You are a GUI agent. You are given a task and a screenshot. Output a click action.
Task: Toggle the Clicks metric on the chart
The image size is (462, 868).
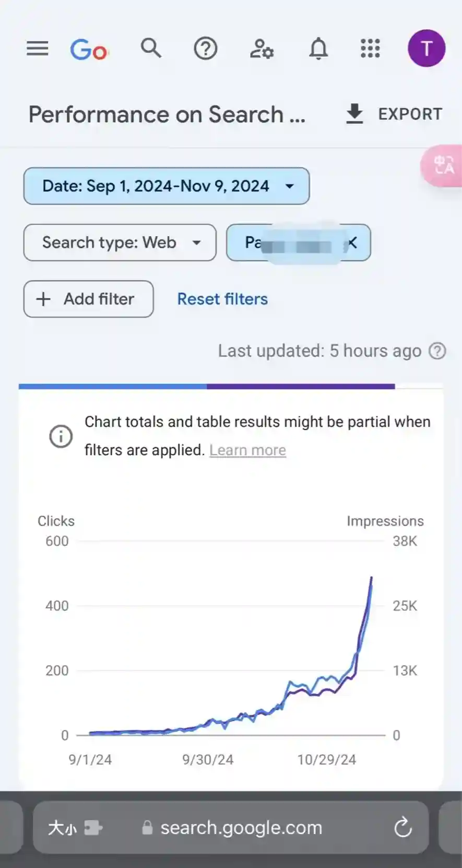click(56, 520)
